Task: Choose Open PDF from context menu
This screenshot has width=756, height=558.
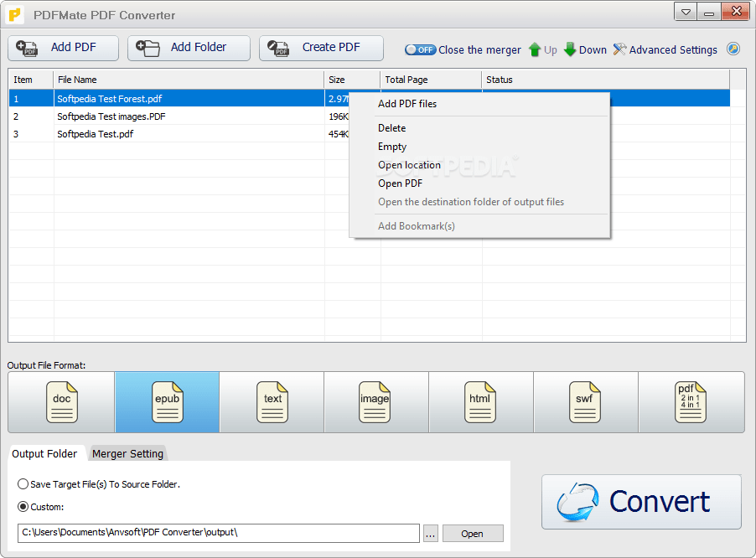Action: point(479,183)
